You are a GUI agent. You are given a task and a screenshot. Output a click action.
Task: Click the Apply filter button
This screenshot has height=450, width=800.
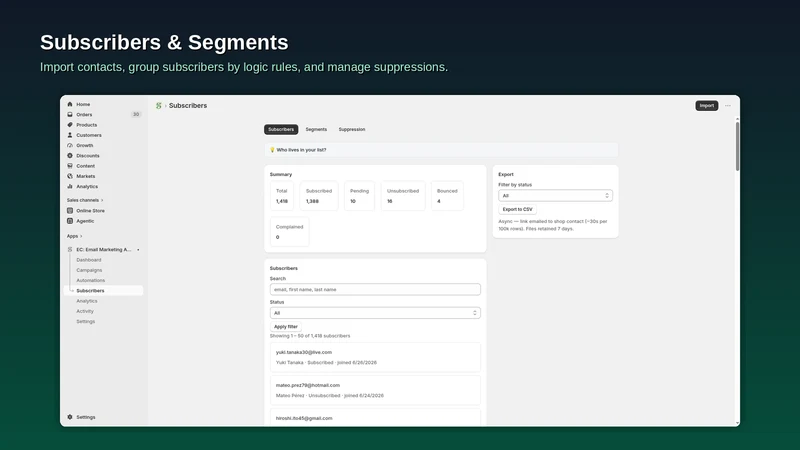point(286,327)
